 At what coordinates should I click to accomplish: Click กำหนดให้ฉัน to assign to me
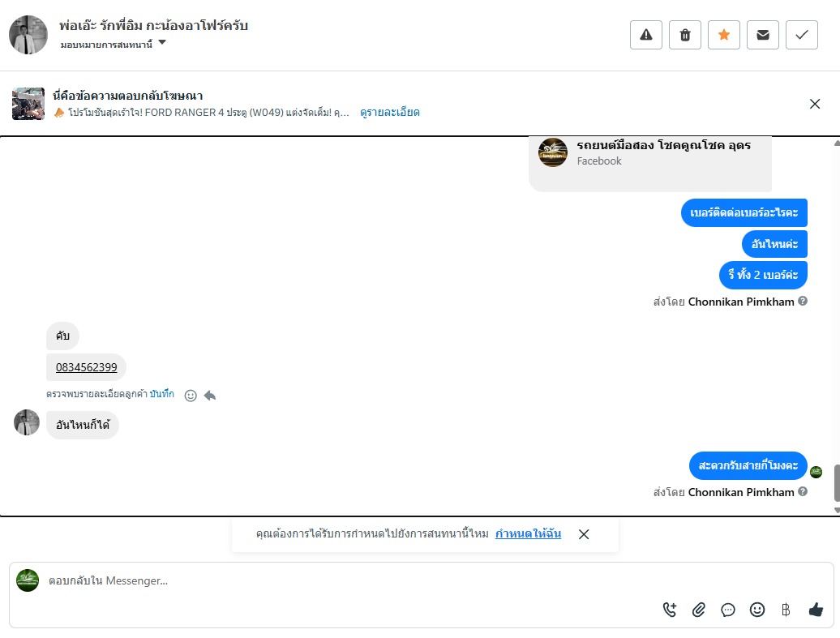tap(528, 533)
